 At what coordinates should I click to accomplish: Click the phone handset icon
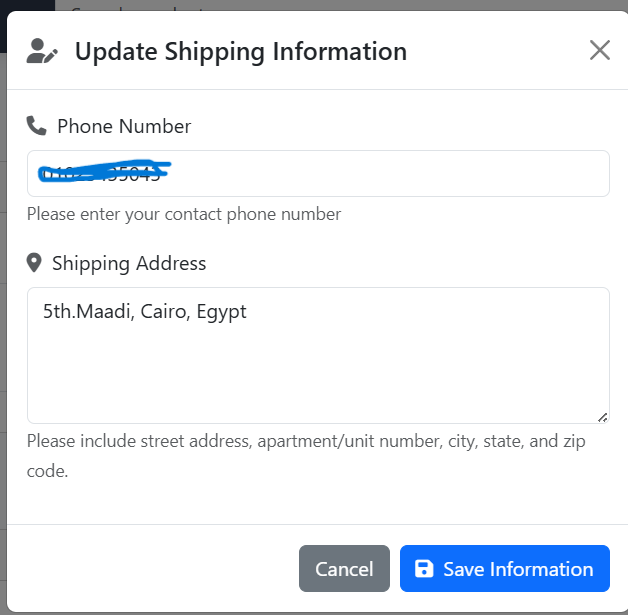36,126
